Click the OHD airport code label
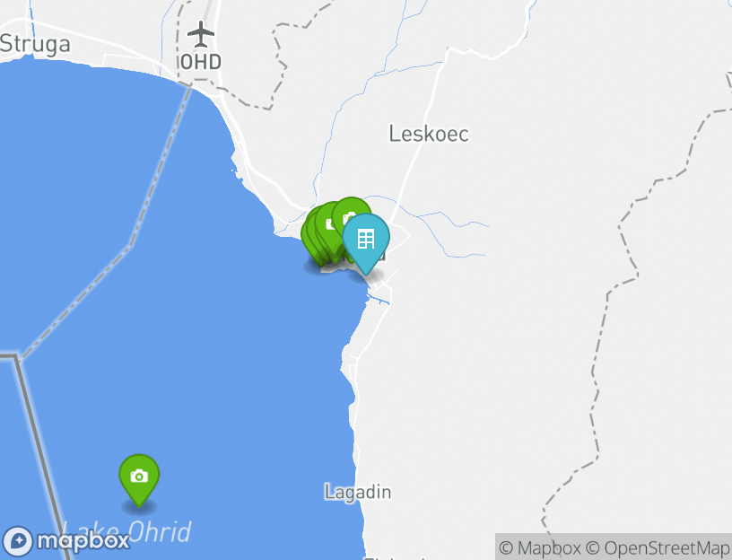Image resolution: width=732 pixels, height=560 pixels. (201, 62)
